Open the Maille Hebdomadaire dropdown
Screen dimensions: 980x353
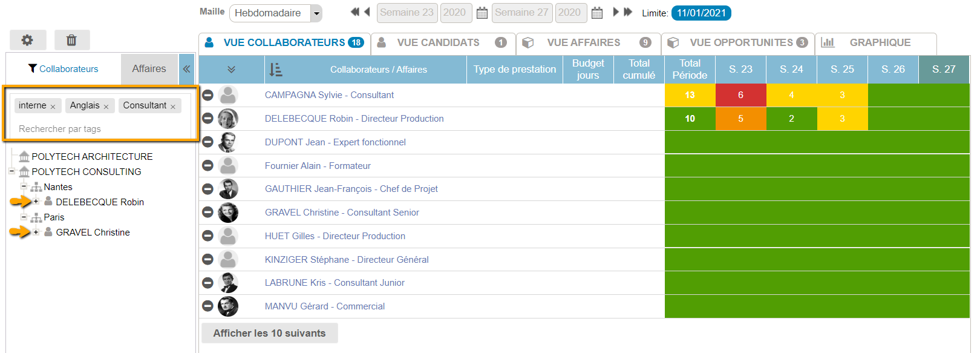tap(316, 13)
